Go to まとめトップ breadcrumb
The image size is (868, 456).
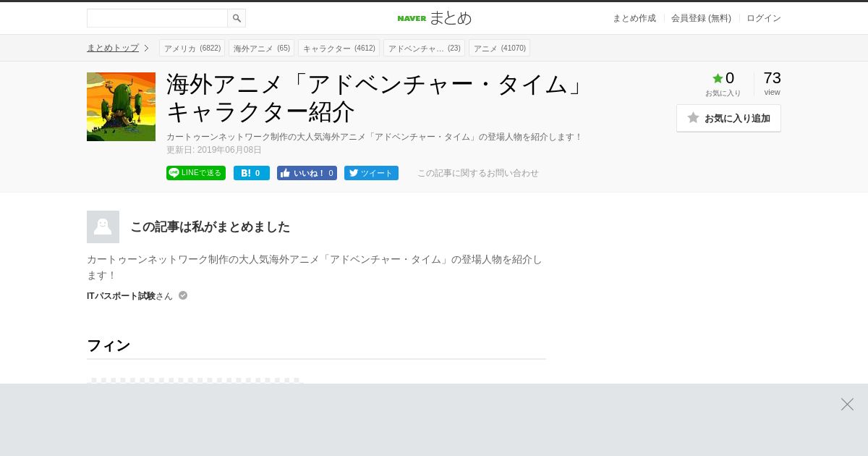113,48
